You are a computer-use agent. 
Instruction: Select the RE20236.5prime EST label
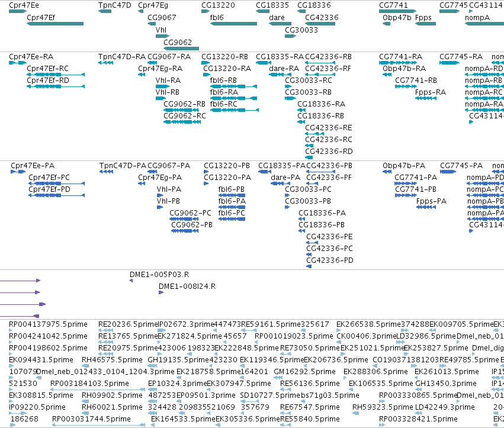[128, 324]
